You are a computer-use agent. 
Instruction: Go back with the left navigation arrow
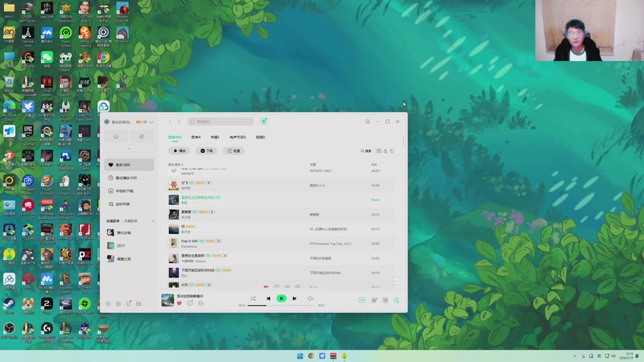(170, 121)
